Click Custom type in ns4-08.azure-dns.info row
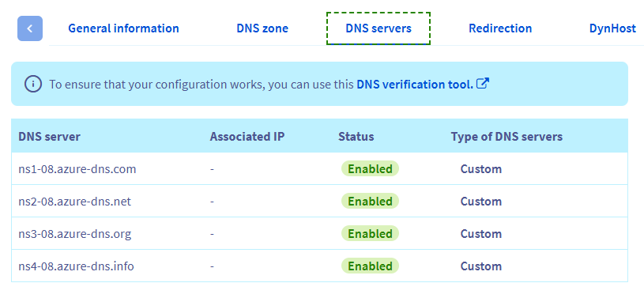644x298 pixels. tap(481, 266)
